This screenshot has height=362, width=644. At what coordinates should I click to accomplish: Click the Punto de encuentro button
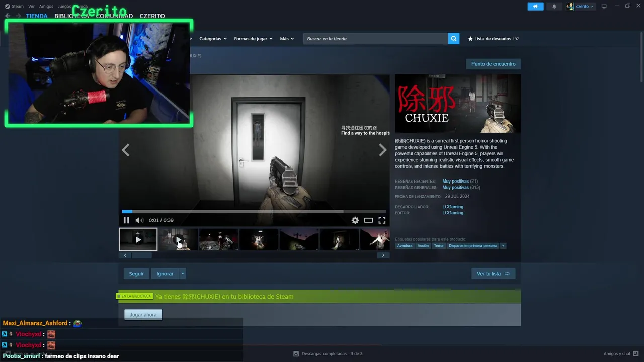point(493,64)
